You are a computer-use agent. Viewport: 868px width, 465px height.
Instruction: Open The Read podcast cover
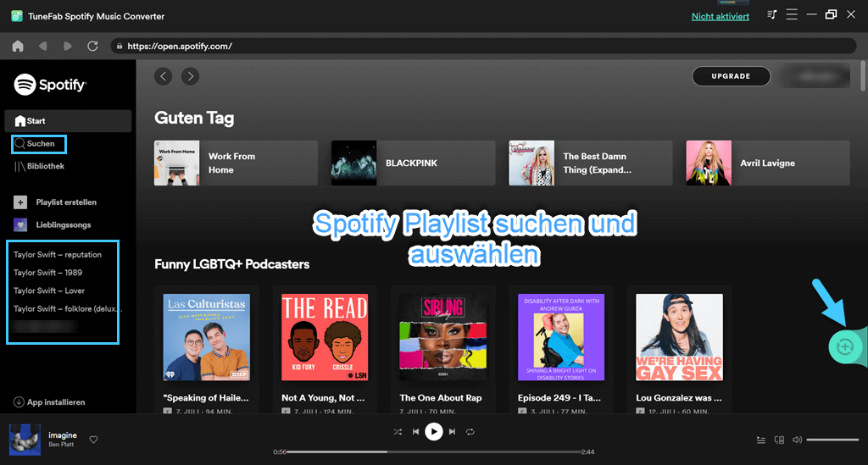pyautogui.click(x=325, y=337)
